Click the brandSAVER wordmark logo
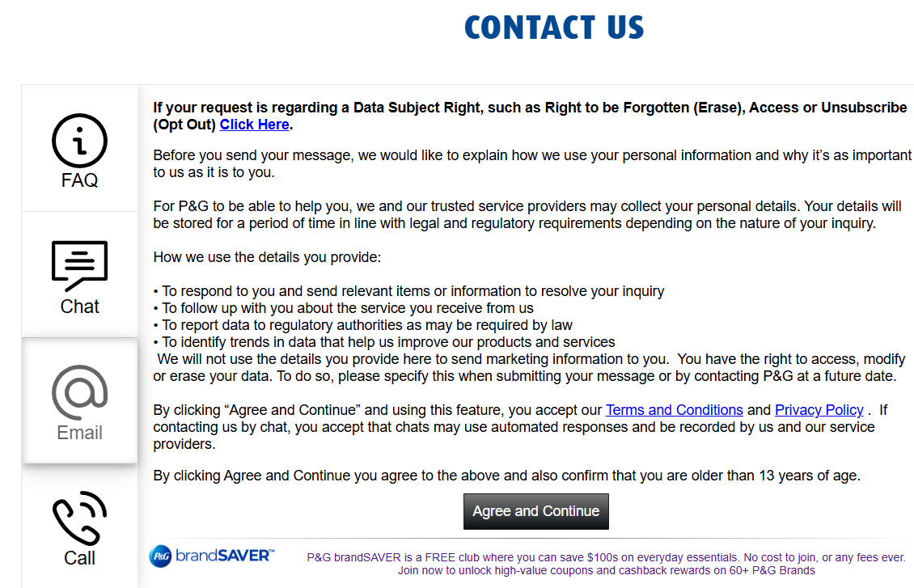Viewport: 914px width, 588px height. click(x=225, y=556)
